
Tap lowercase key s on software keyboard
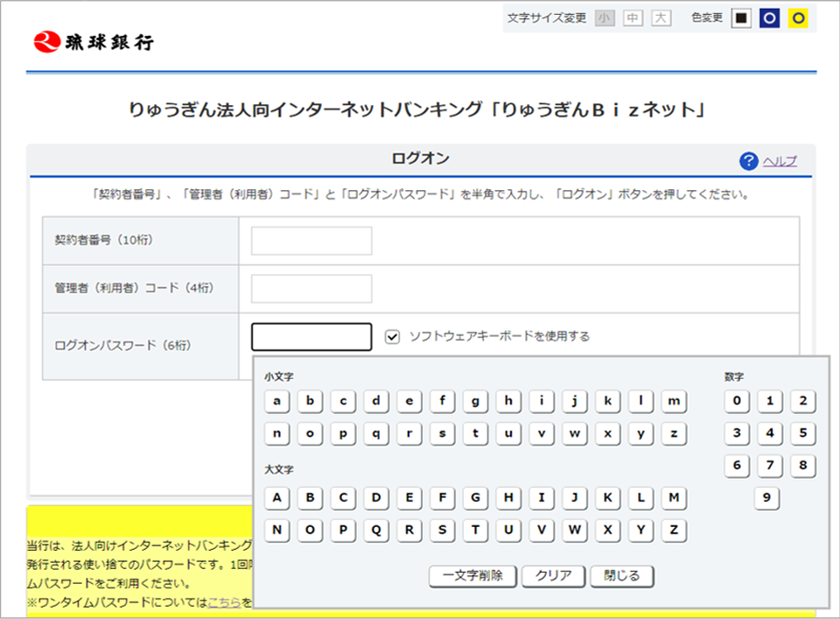[443, 434]
